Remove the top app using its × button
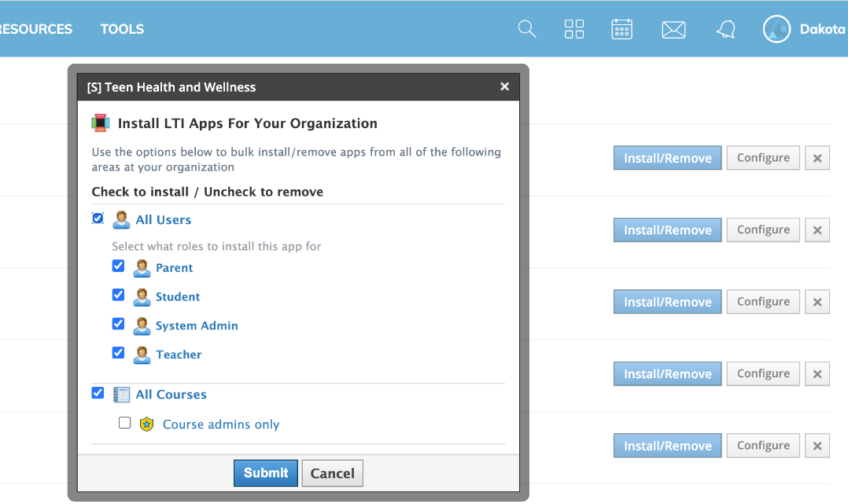 point(817,157)
